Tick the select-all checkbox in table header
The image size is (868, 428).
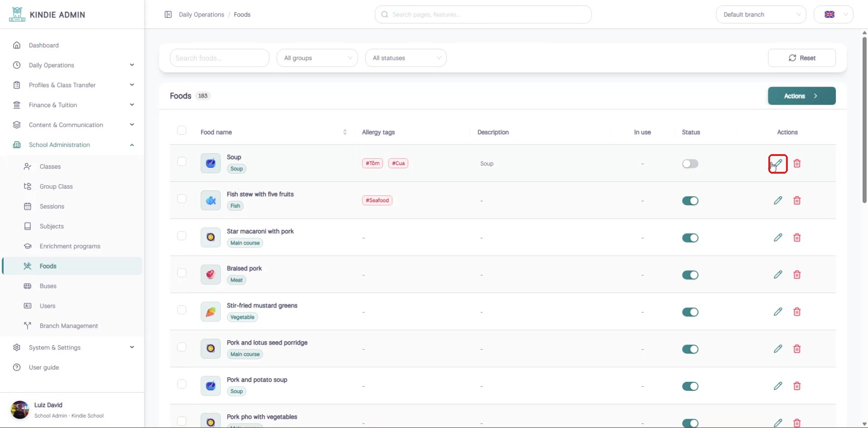(x=182, y=131)
